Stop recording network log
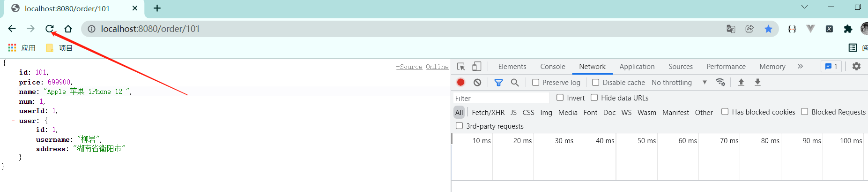The image size is (868, 192). click(x=461, y=82)
